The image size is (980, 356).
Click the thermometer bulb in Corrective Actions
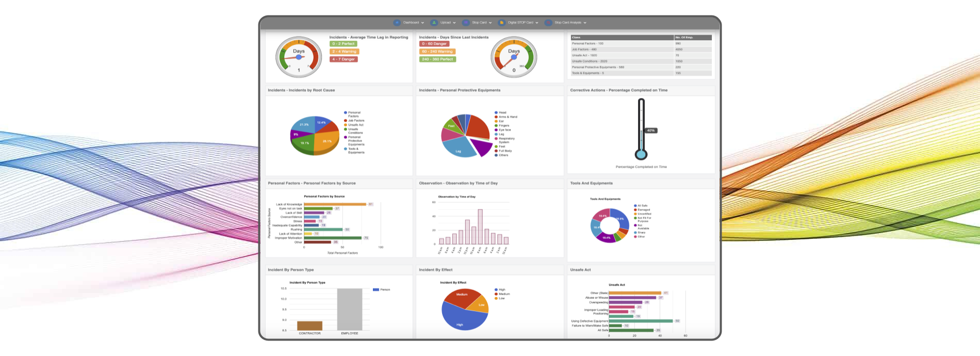point(641,154)
